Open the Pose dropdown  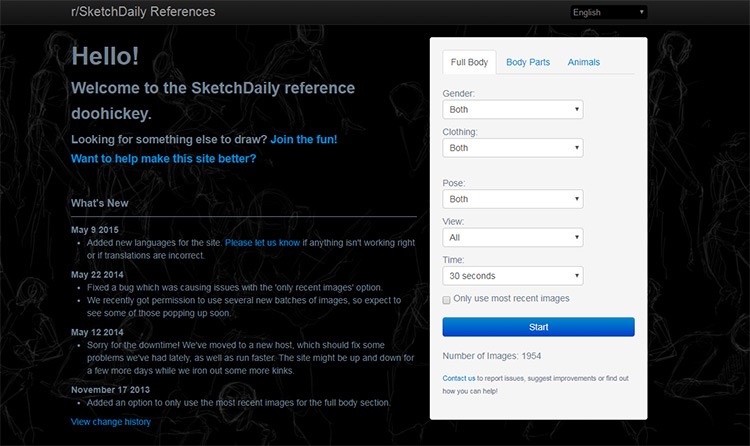(513, 199)
